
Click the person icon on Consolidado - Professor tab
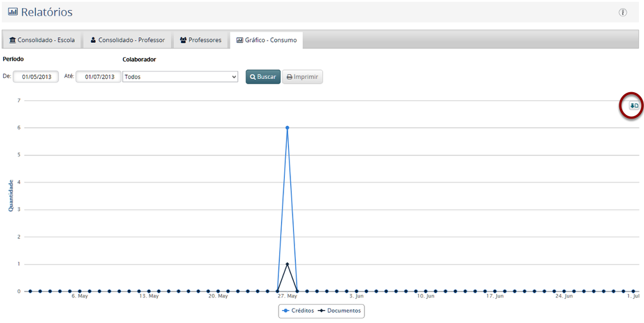click(93, 40)
